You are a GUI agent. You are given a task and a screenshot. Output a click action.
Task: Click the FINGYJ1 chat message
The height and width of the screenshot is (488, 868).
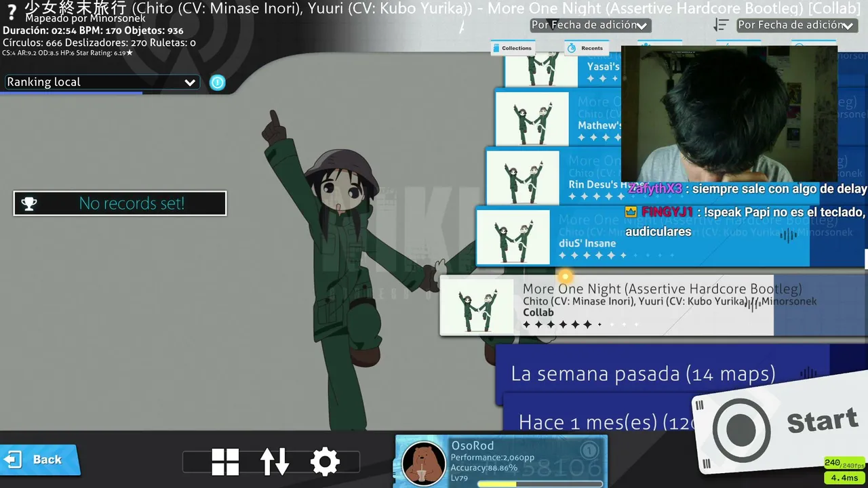745,222
